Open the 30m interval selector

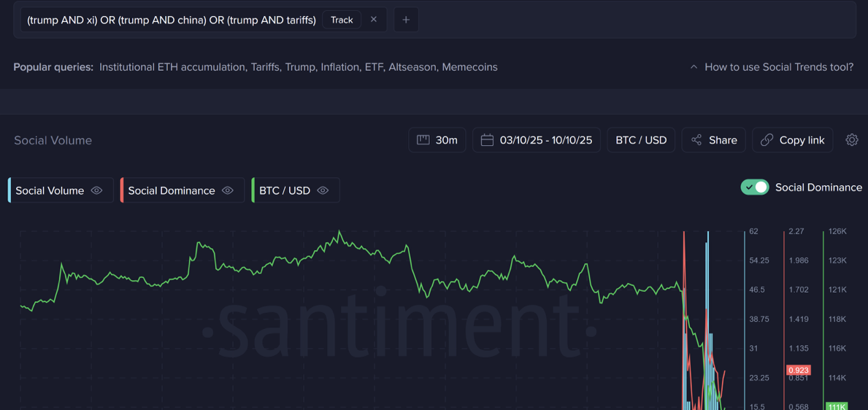click(437, 140)
